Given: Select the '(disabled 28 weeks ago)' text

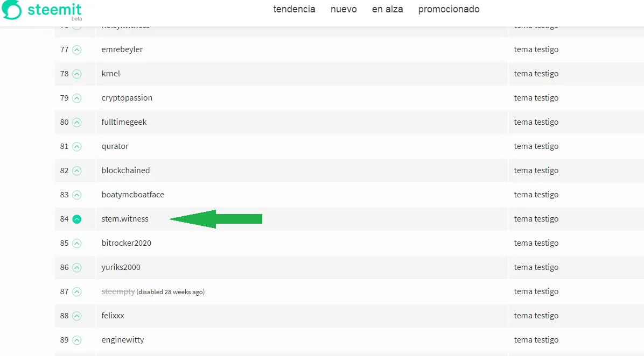Looking at the screenshot, I should coord(171,292).
